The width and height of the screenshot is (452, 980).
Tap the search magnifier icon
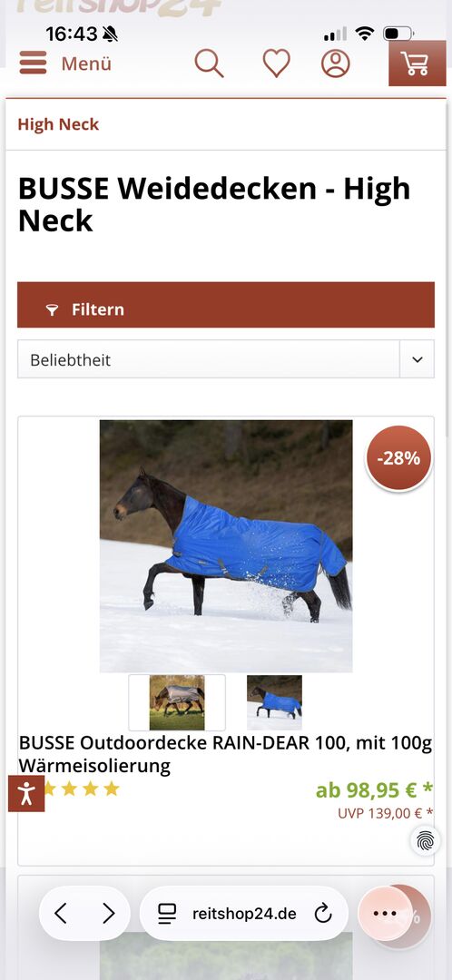pos(209,64)
